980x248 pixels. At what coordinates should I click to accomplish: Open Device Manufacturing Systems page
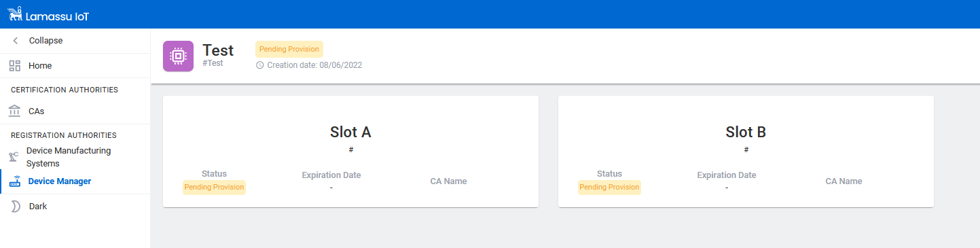[75, 157]
